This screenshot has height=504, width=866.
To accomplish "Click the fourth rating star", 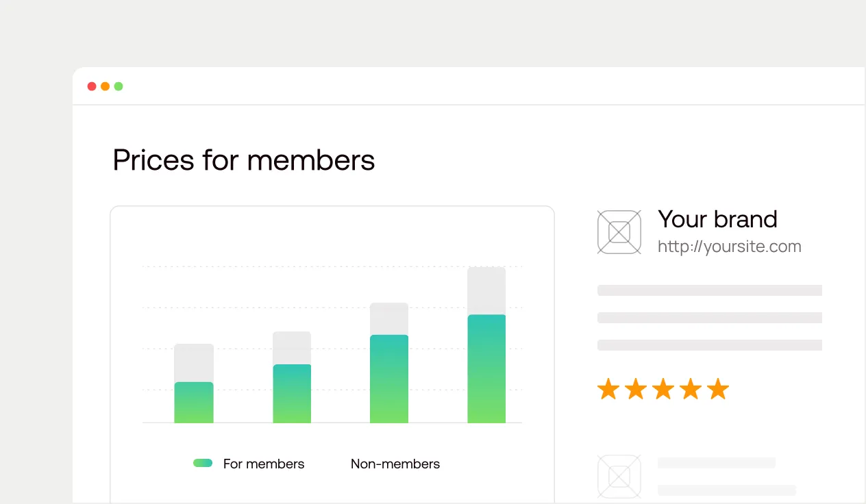I will pos(691,389).
